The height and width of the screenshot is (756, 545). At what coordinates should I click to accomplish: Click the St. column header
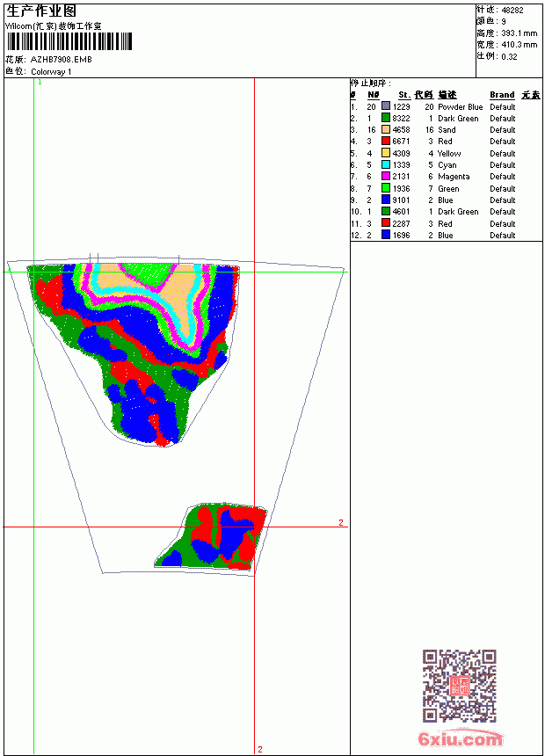point(404,95)
